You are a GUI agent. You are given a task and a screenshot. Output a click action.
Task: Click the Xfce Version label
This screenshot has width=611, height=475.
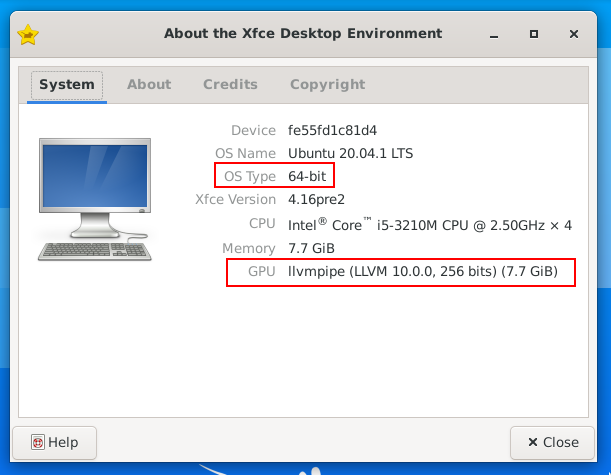pyautogui.click(x=235, y=200)
